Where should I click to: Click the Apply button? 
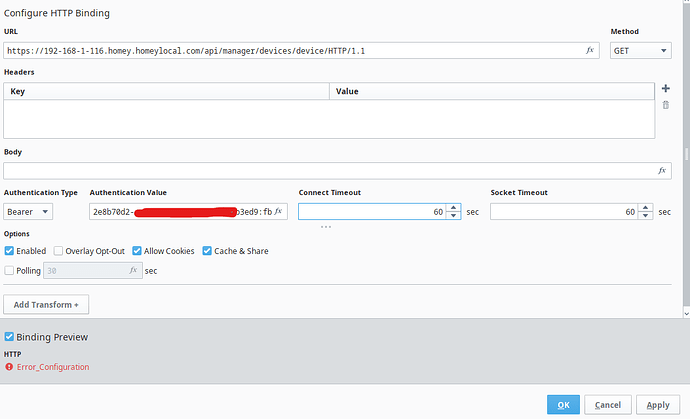[658, 405]
